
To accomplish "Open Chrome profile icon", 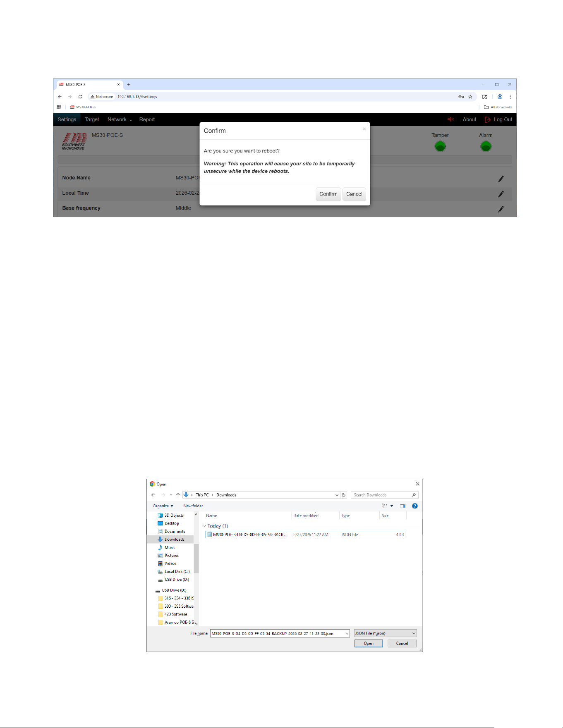I will pyautogui.click(x=500, y=97).
